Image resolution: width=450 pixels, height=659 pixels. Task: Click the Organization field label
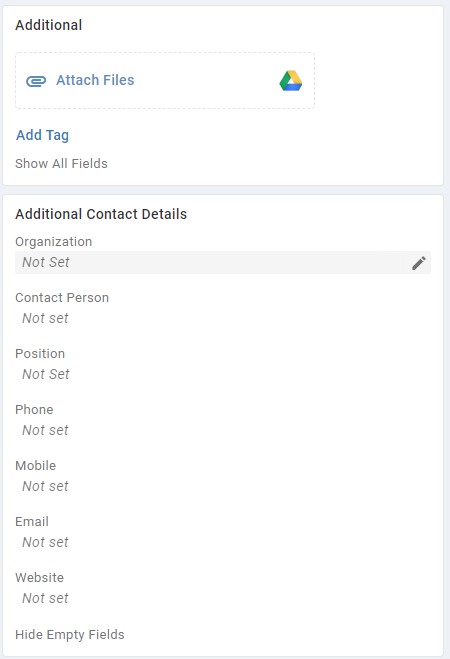coord(53,242)
